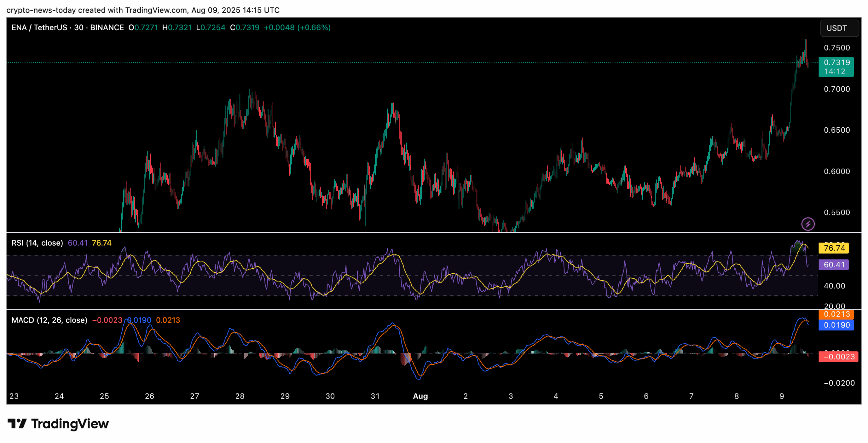
Task: Click the 28 date label on time axis
Action: point(240,396)
